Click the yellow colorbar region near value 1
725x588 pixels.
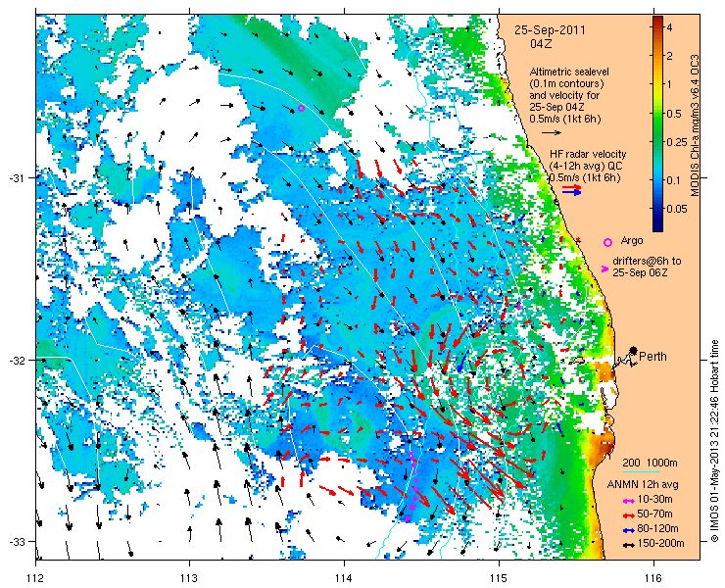(657, 83)
